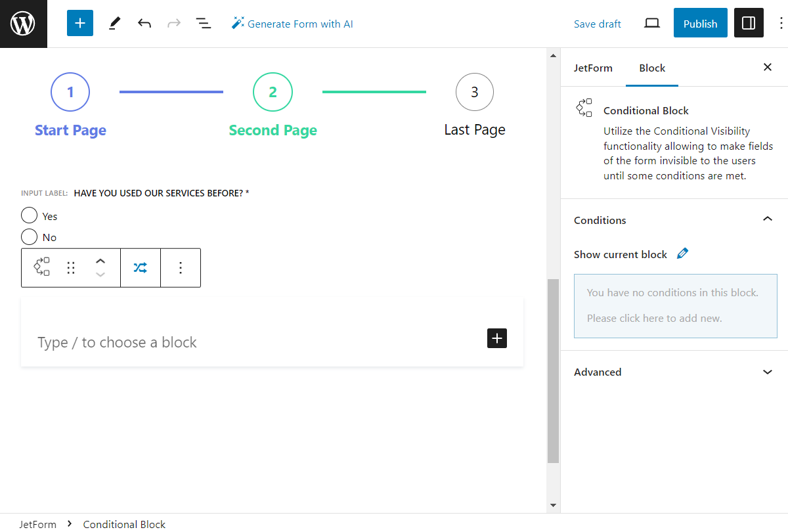This screenshot has width=788, height=532.
Task: Collapse the Conditions section
Action: point(767,219)
